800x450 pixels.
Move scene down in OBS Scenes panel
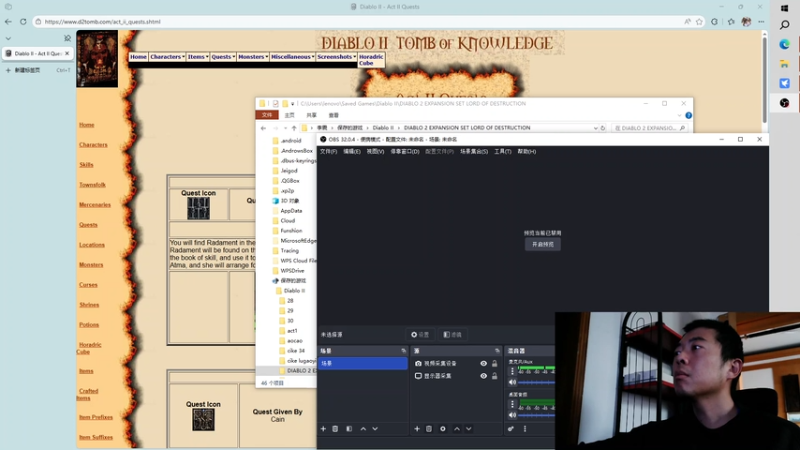pyautogui.click(x=375, y=429)
